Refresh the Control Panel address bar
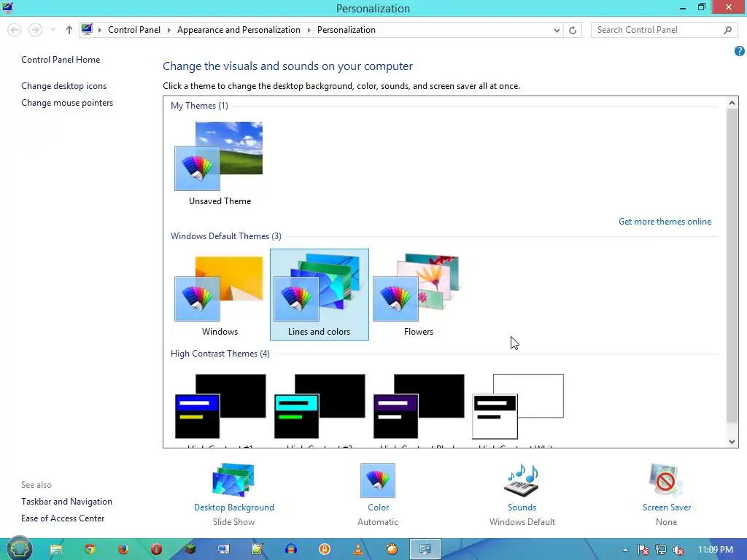The image size is (747, 560). (573, 30)
